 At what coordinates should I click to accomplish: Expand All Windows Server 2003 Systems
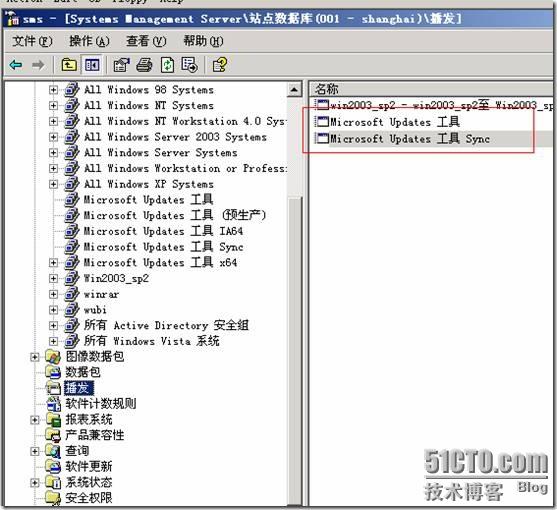point(53,137)
